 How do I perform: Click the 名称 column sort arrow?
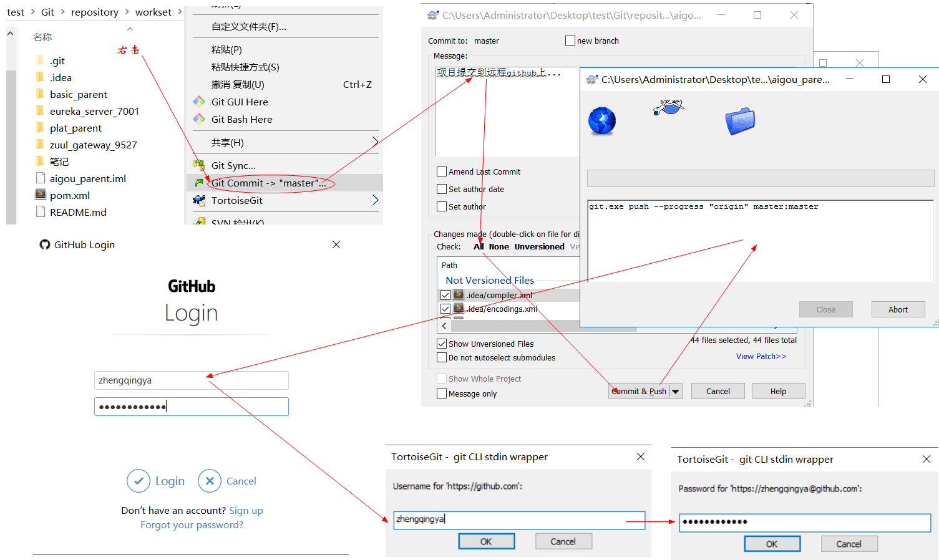point(130,29)
